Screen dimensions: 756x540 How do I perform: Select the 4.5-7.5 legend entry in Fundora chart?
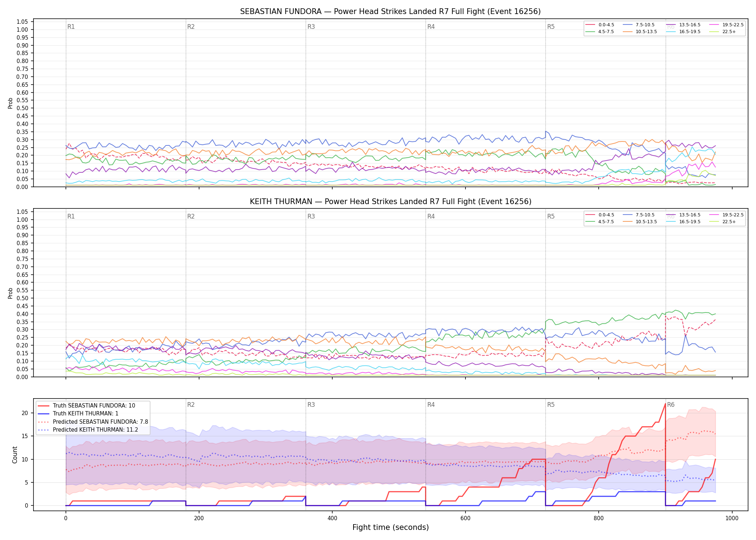tap(600, 32)
